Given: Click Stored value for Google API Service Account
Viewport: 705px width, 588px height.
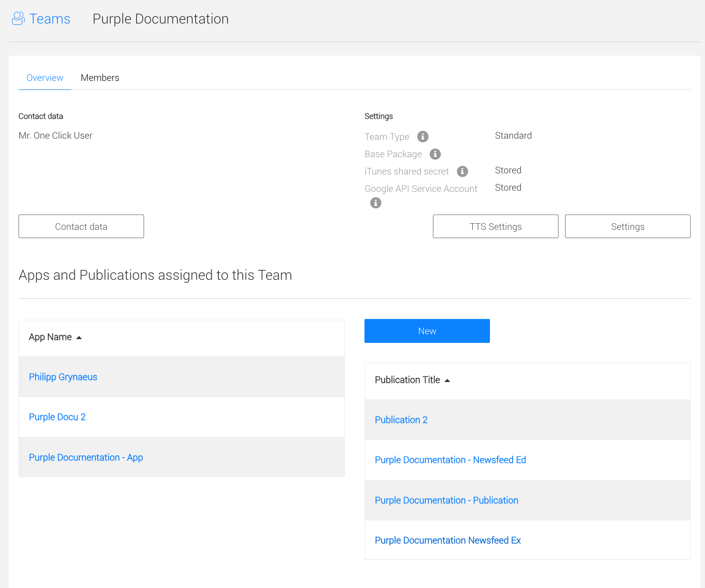Looking at the screenshot, I should (508, 187).
